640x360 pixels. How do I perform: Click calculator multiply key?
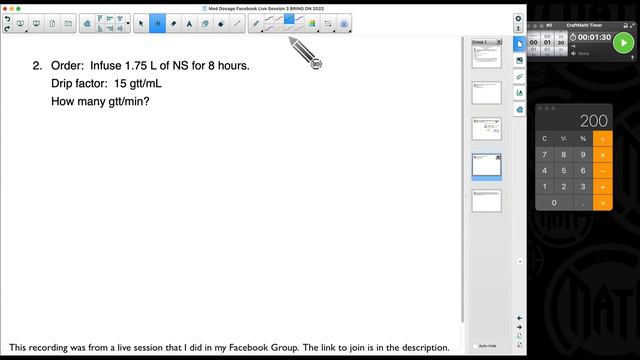[603, 155]
